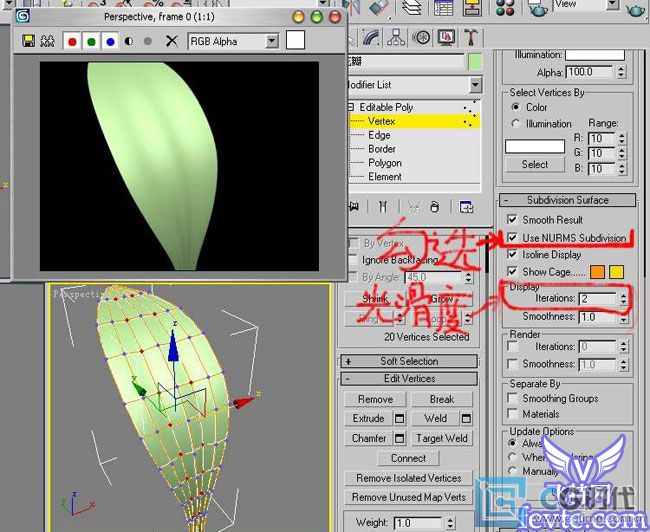Click Make Unique icon under stack
The width and height of the screenshot is (650, 532).
pyautogui.click(x=414, y=206)
